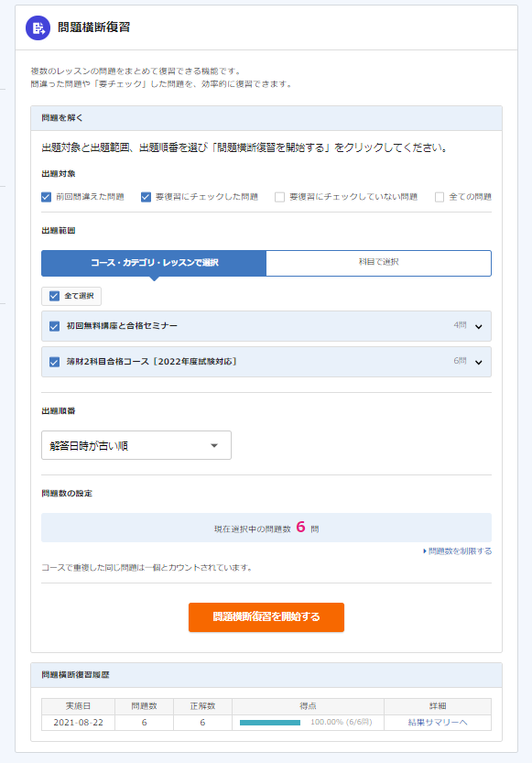This screenshot has width=532, height=763.
Task: Uncheck 簿財2科目合格コース course checkbox
Action: 54,362
